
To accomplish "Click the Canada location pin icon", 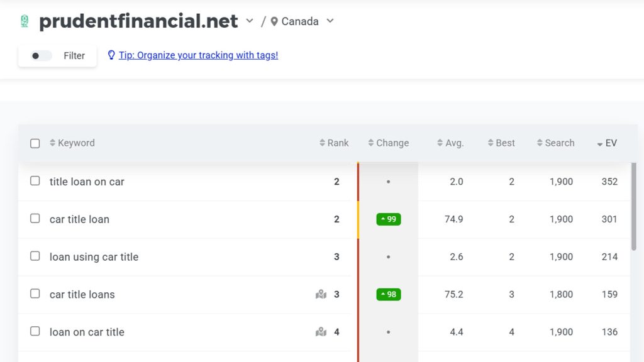I will click(x=274, y=22).
